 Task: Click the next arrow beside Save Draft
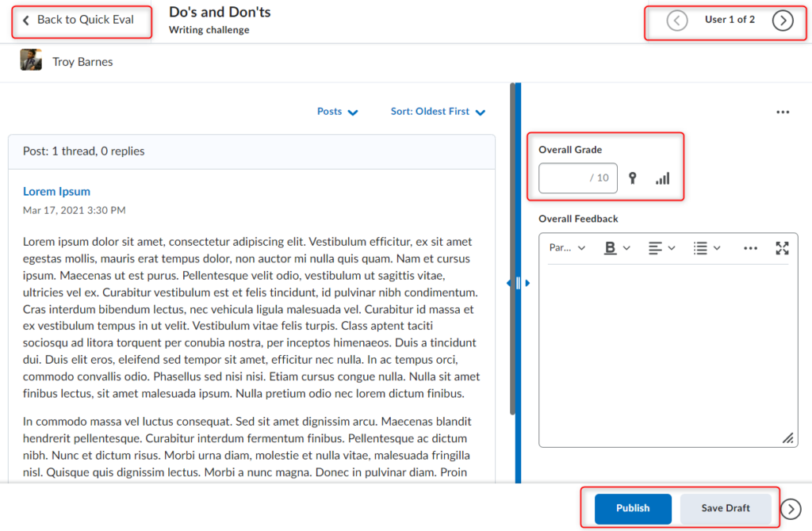(x=791, y=509)
